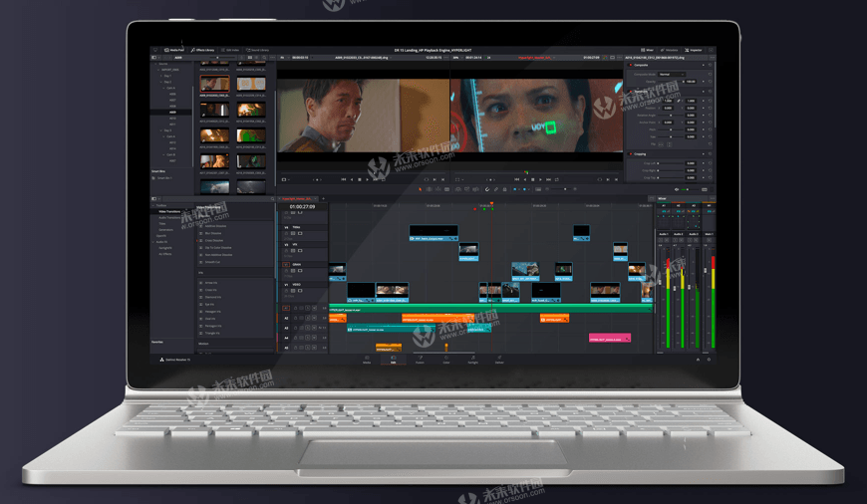Image resolution: width=867 pixels, height=504 pixels.
Task: Click stop in the source viewer
Action: (x=360, y=179)
